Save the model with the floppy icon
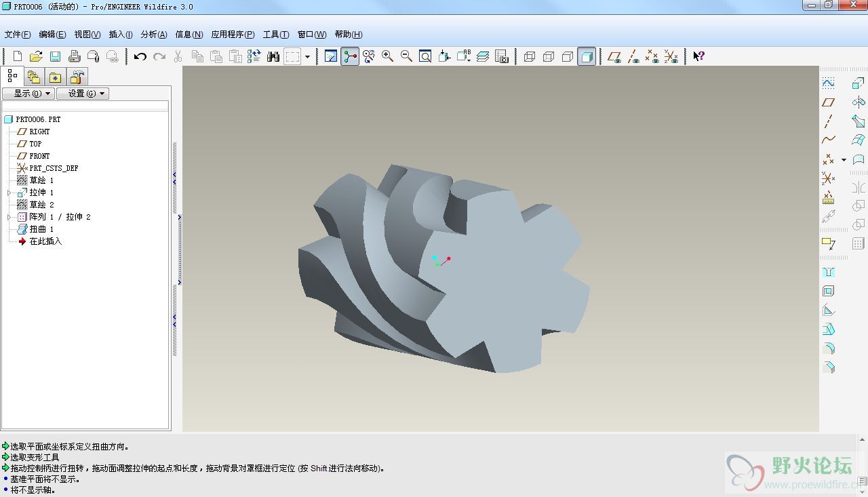 click(x=55, y=56)
